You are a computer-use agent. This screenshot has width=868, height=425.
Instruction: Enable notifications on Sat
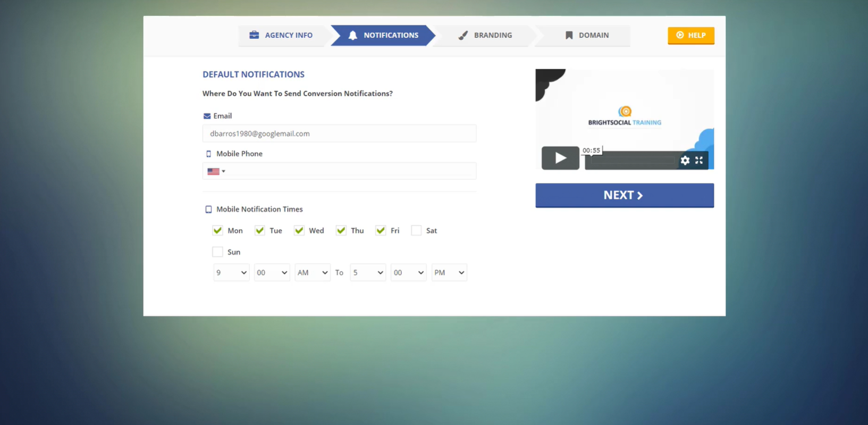pyautogui.click(x=416, y=230)
